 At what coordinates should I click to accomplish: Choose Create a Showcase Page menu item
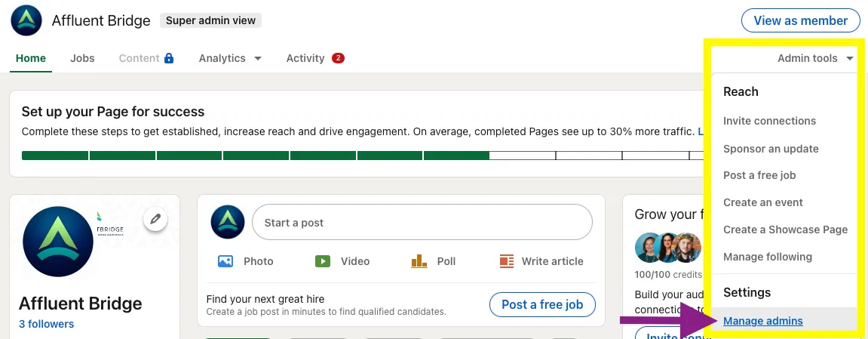(x=785, y=230)
